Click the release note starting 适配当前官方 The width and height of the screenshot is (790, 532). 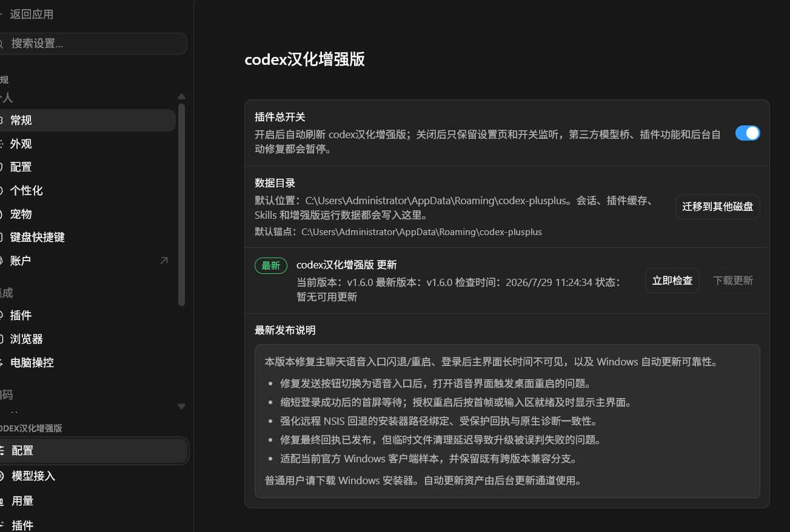pos(428,459)
